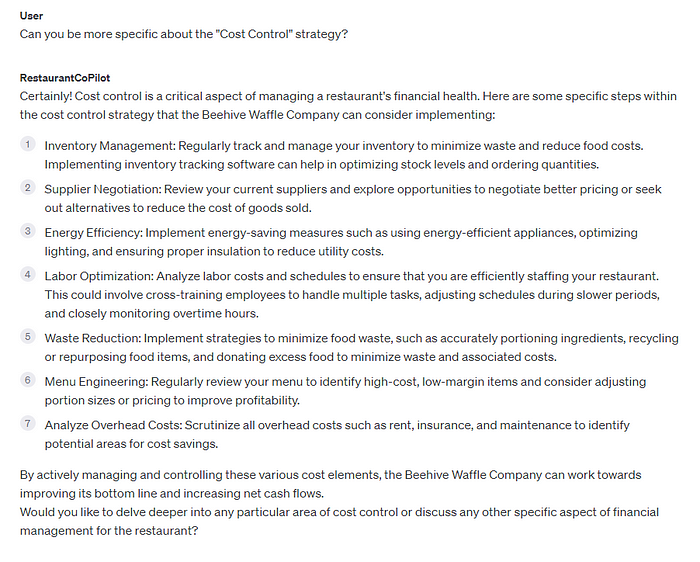This screenshot has width=700, height=562.
Task: Click the number 3 list badge
Action: [28, 231]
